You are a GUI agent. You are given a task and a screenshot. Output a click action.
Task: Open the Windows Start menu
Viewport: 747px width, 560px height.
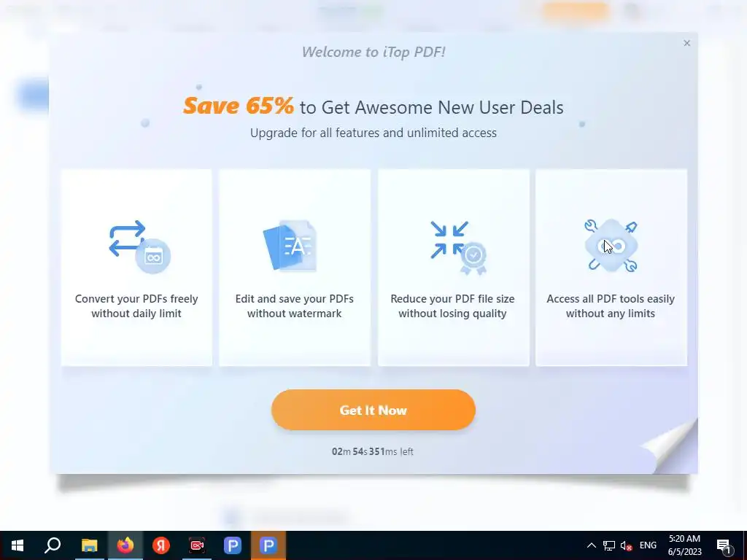tap(18, 545)
